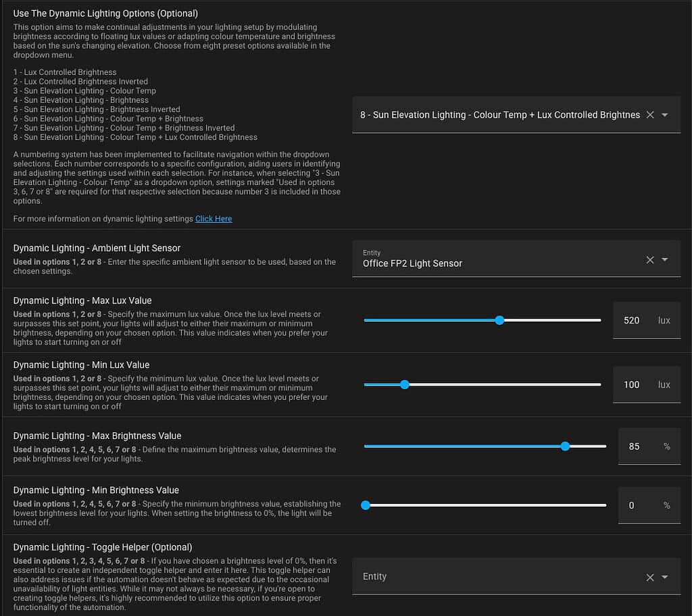The height and width of the screenshot is (616, 692).
Task: Click the '1 - Lux Controlled Brightness' list line
Action: coord(65,72)
